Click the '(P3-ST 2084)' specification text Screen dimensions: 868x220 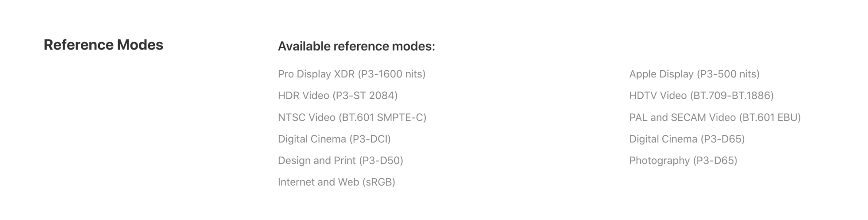pos(365,96)
